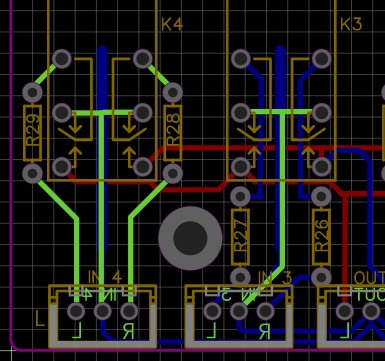The height and width of the screenshot is (361, 385).
Task: Click resistor R29 footprint body
Action: [33, 133]
